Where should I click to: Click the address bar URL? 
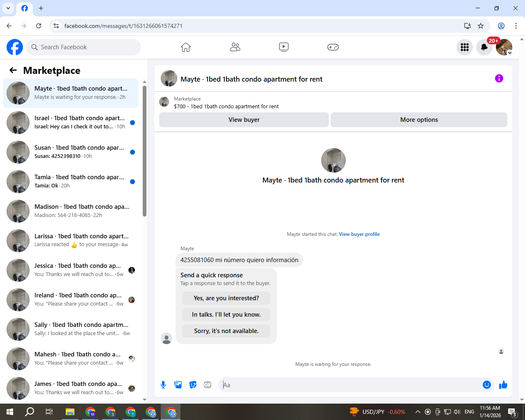pyautogui.click(x=123, y=26)
